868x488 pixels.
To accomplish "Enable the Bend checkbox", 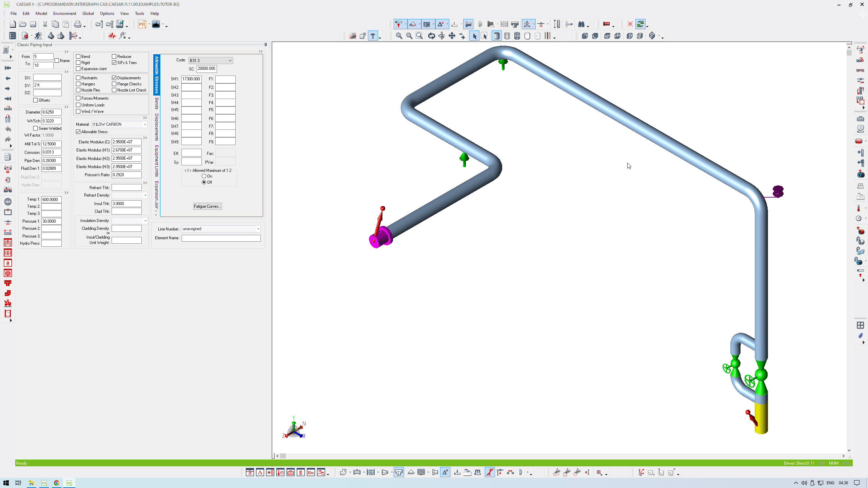I will point(78,57).
